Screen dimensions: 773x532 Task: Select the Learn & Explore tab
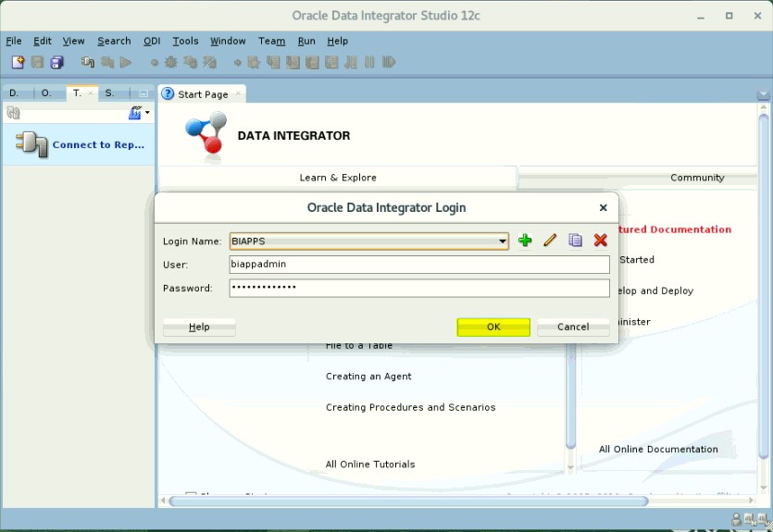pos(338,178)
